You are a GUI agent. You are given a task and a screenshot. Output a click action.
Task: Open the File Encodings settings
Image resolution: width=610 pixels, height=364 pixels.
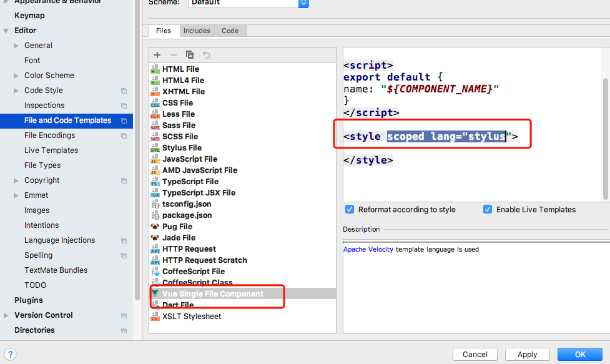(x=49, y=135)
